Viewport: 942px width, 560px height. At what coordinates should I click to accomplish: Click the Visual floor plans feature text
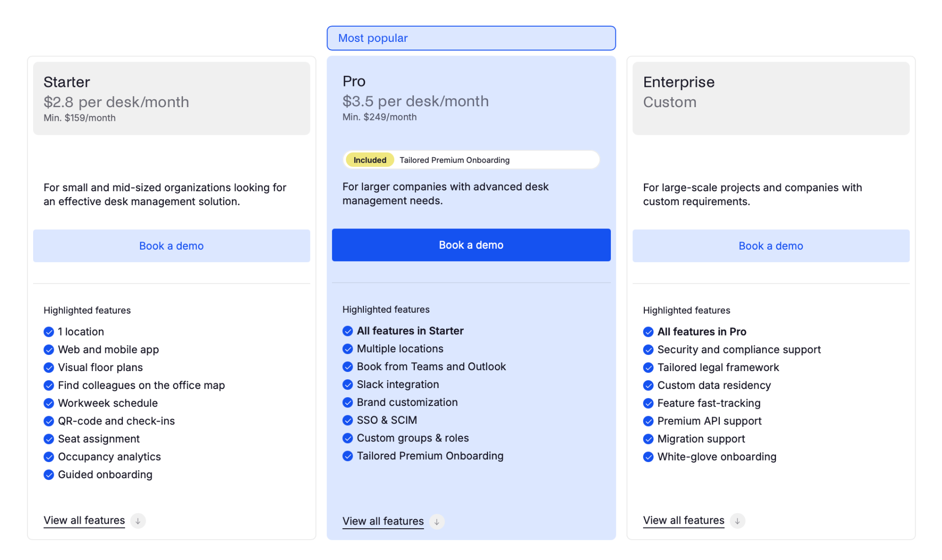(100, 368)
